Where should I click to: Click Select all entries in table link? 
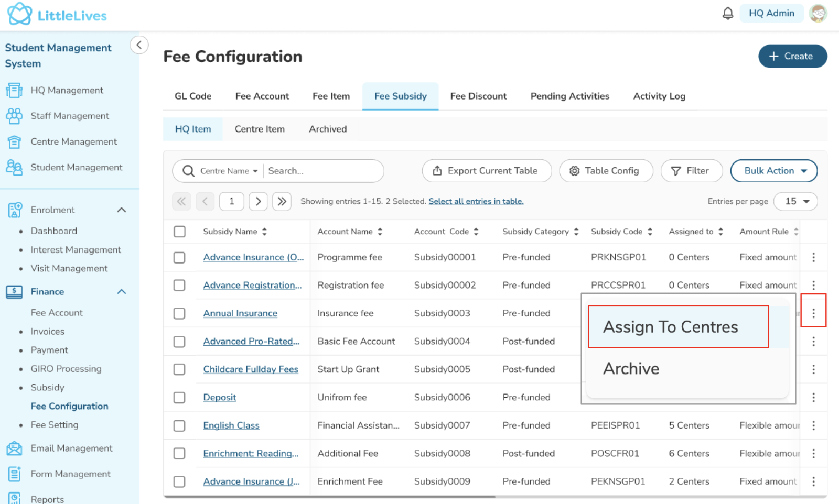tap(476, 201)
